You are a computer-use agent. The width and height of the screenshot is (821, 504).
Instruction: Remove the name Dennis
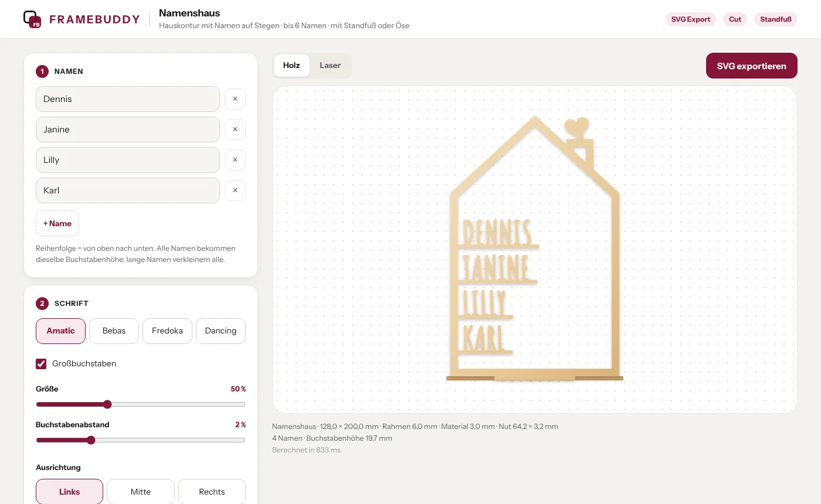point(235,99)
